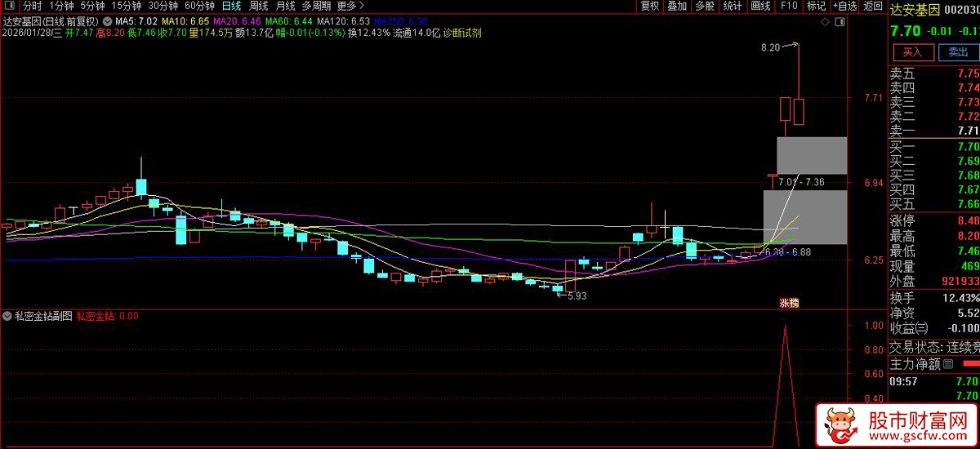Toggle the side panel icon above chart
980x449 pixels.
coord(840,20)
